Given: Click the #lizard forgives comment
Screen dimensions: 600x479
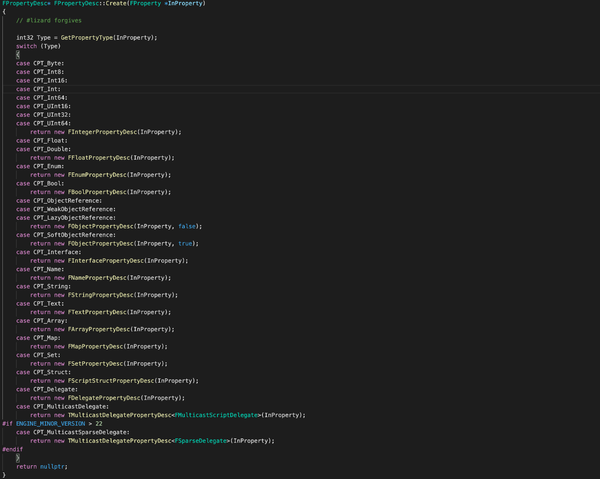Looking at the screenshot, I should pos(56,20).
